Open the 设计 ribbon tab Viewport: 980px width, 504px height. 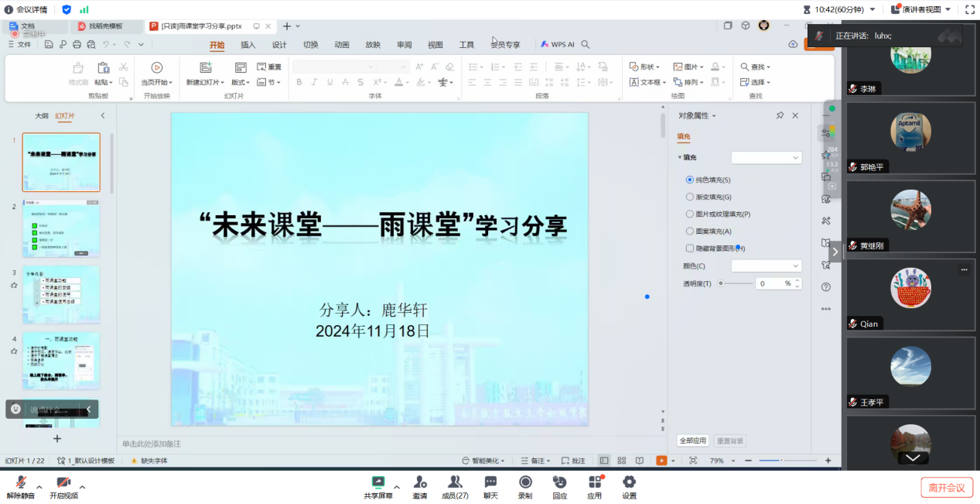coord(279,45)
